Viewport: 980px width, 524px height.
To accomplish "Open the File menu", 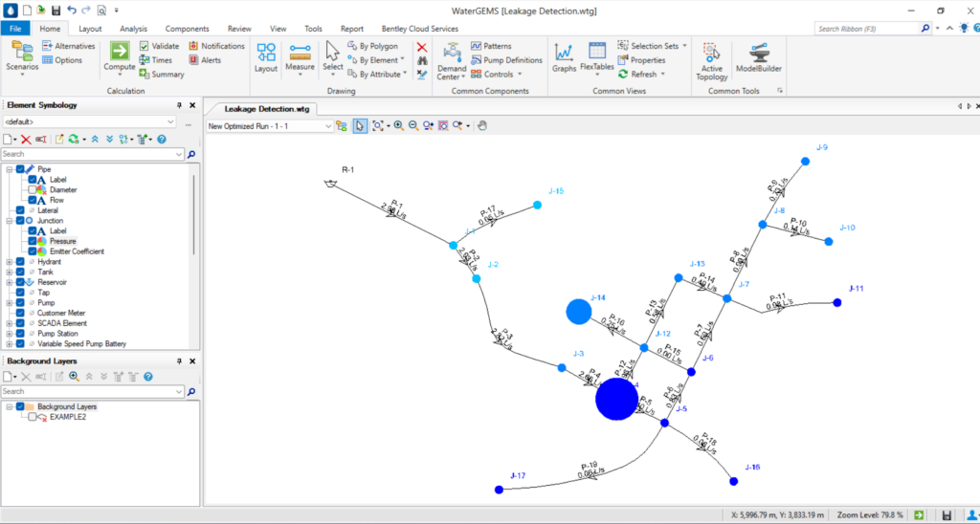I will click(x=15, y=29).
